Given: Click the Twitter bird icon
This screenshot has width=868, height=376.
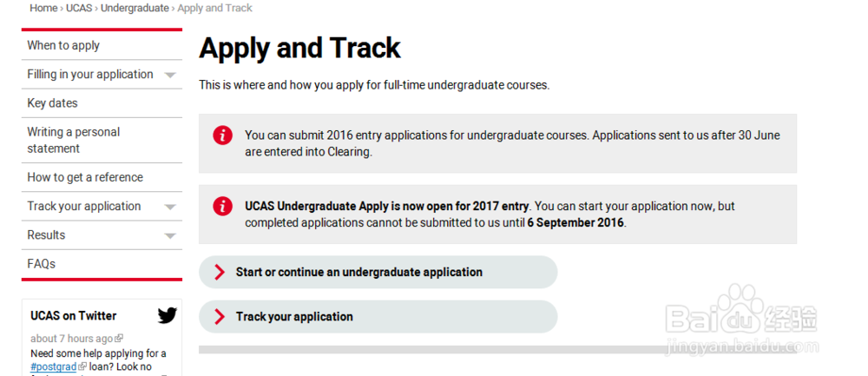Looking at the screenshot, I should 168,315.
